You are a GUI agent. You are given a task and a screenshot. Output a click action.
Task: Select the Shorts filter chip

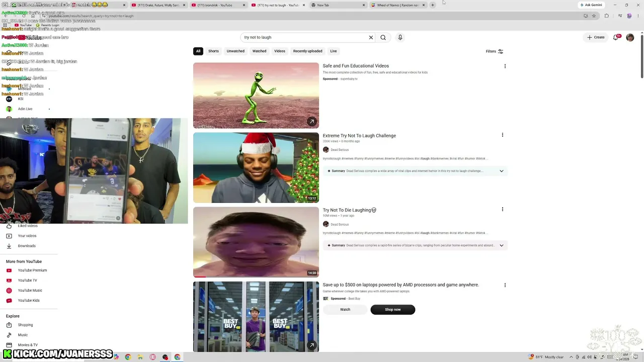pos(213,51)
